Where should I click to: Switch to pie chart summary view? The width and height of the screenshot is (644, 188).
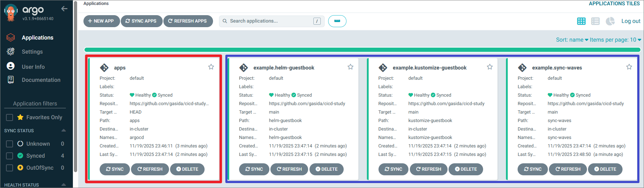tap(610, 21)
